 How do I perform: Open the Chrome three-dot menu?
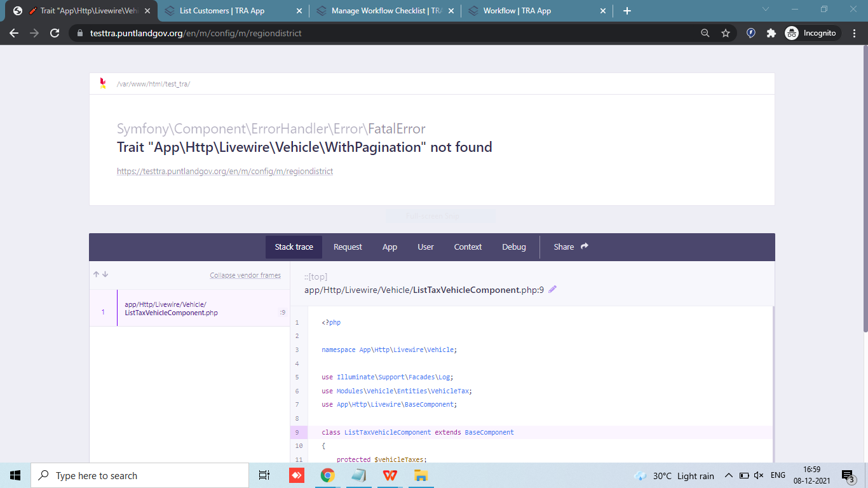click(855, 33)
